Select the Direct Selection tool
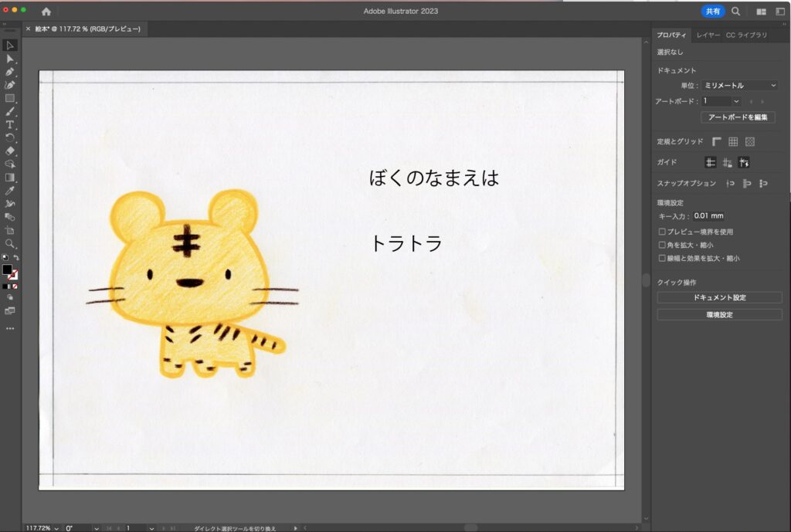 click(x=10, y=59)
